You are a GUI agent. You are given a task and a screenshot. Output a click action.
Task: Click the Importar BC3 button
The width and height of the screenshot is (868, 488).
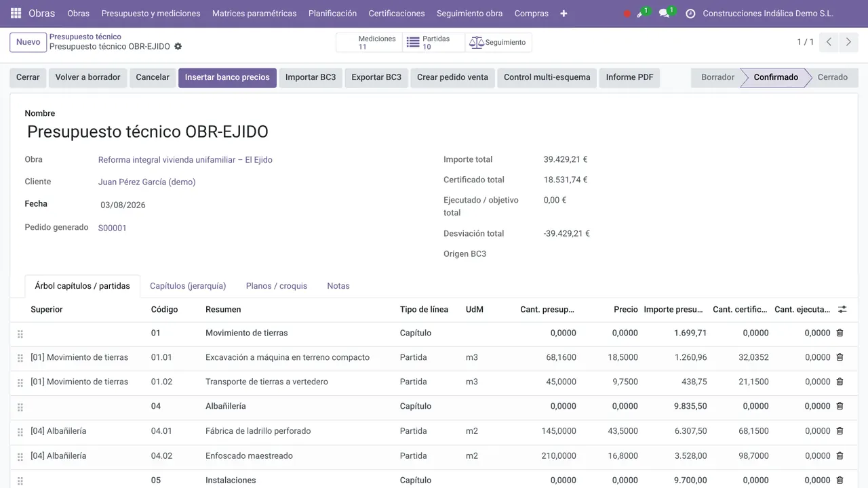pos(311,77)
